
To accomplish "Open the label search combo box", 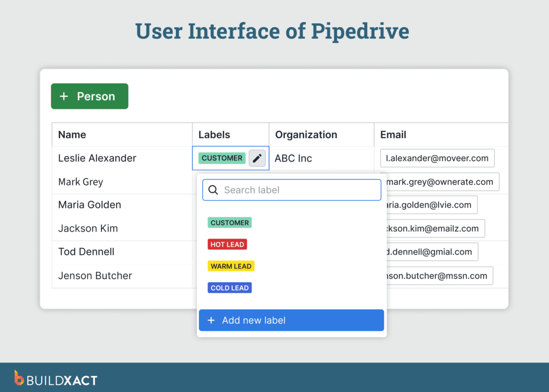I will point(291,190).
